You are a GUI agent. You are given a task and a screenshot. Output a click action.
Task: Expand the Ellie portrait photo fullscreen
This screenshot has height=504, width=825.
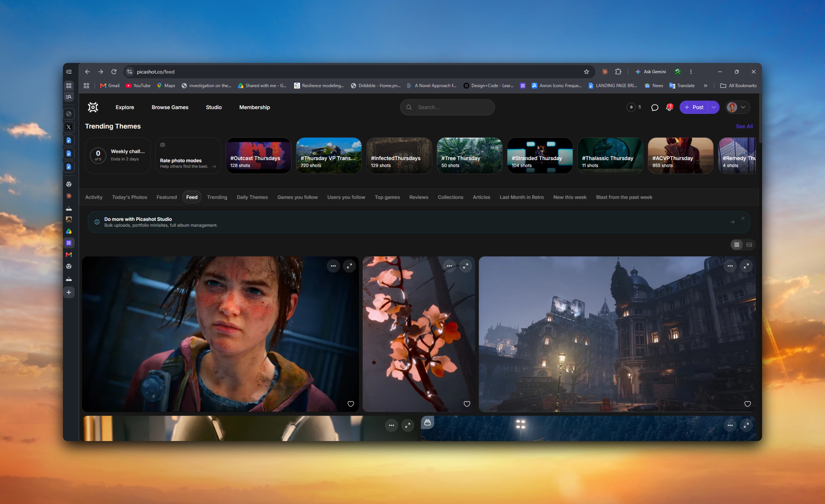(349, 266)
